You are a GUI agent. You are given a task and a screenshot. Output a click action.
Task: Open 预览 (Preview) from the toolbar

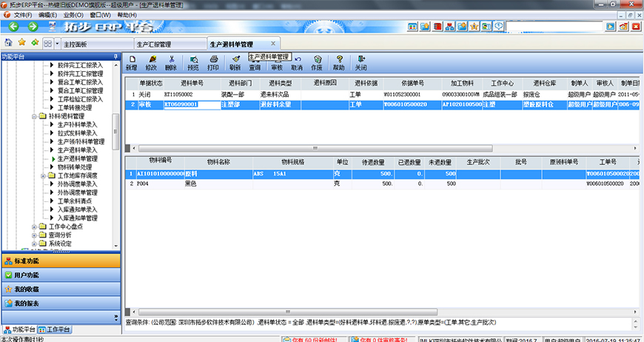tap(192, 62)
